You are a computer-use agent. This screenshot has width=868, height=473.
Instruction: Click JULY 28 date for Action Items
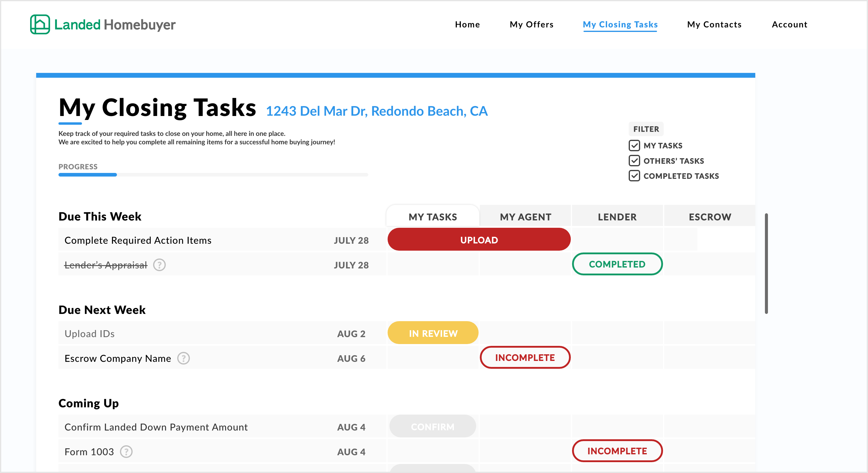[x=351, y=240]
